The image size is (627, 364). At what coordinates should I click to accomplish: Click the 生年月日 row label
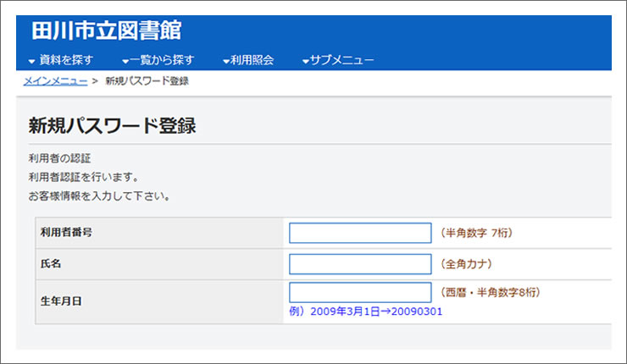[x=61, y=301]
